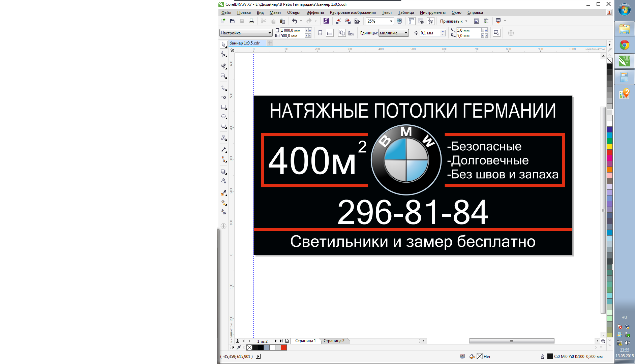This screenshot has width=635, height=364.
Task: Select the Rectangle tool
Action: (x=223, y=107)
